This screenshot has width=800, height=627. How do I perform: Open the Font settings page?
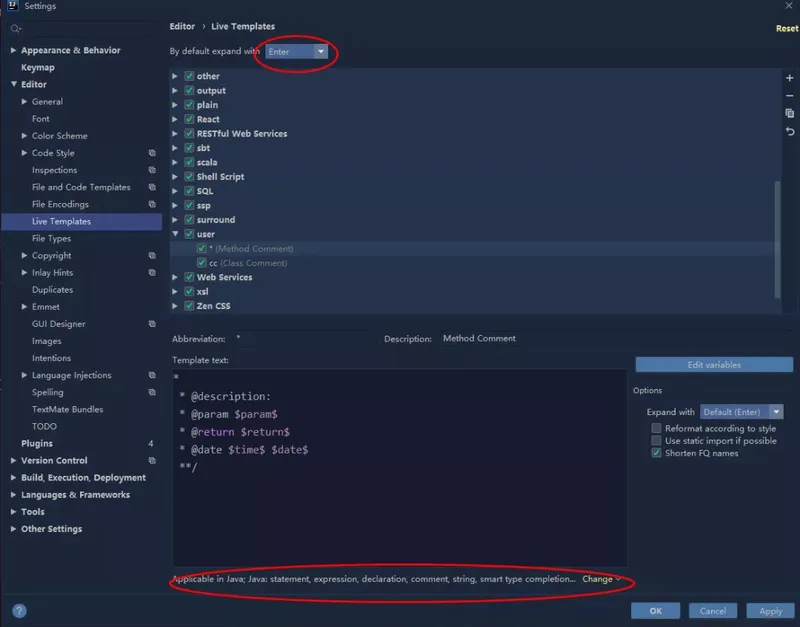[41, 118]
